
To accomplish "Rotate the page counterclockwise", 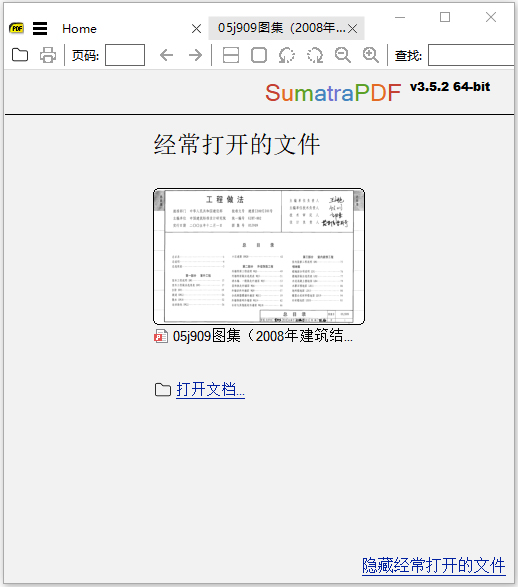I will 287,55.
